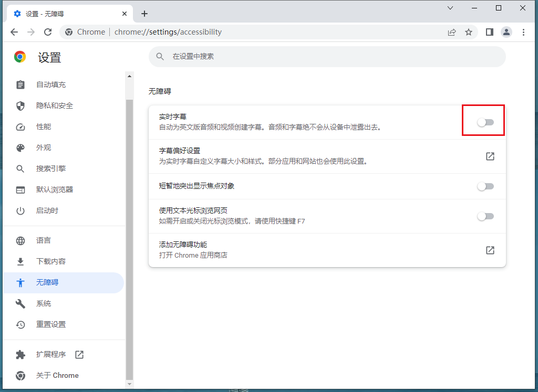Screen dimensions: 538x392
Task: Open Chrome three-dot menu
Action: [x=523, y=32]
